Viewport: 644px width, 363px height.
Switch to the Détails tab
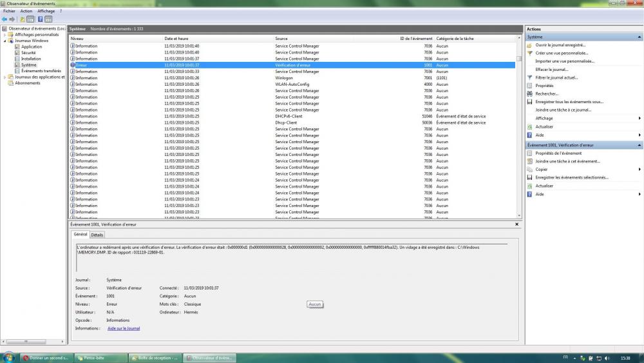pyautogui.click(x=97, y=235)
